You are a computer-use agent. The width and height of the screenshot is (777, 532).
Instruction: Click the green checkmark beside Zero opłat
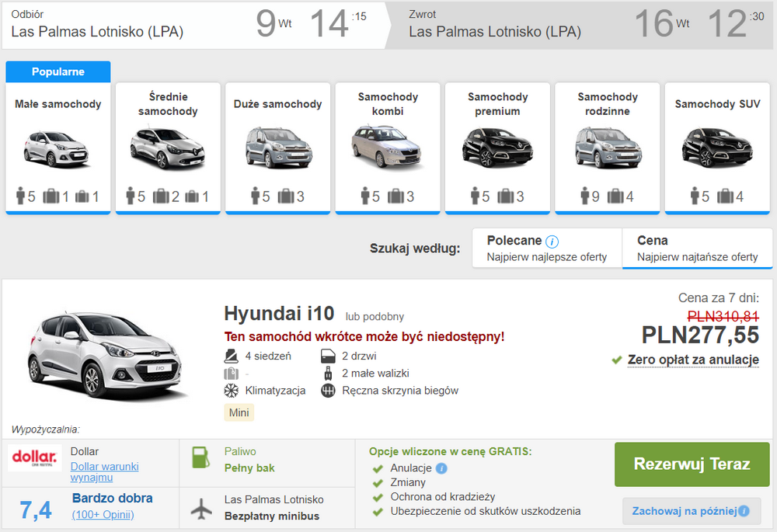[616, 360]
